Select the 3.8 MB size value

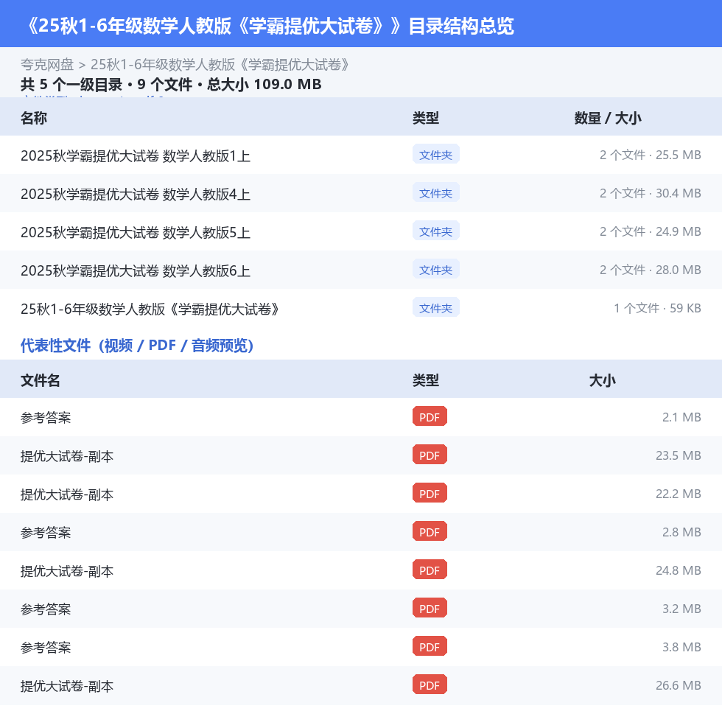point(681,647)
